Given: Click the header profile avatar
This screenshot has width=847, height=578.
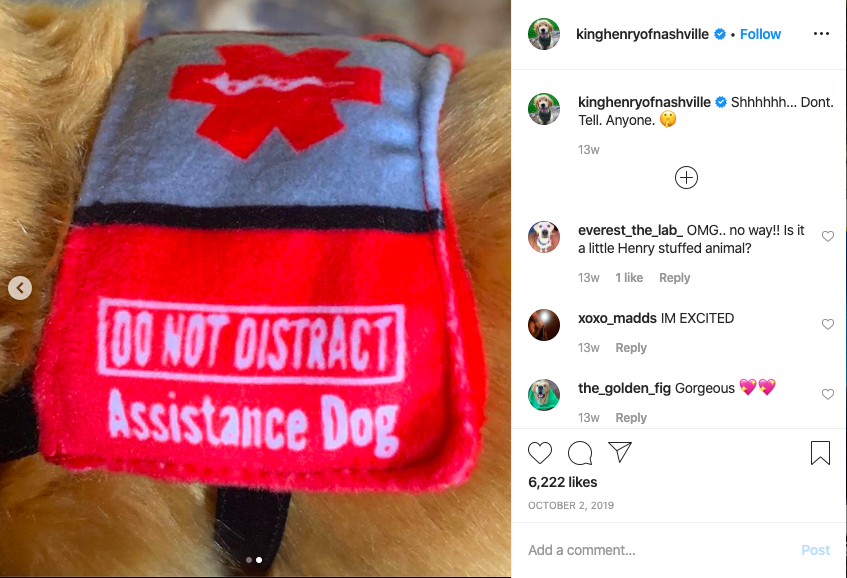Looking at the screenshot, I should (x=543, y=33).
